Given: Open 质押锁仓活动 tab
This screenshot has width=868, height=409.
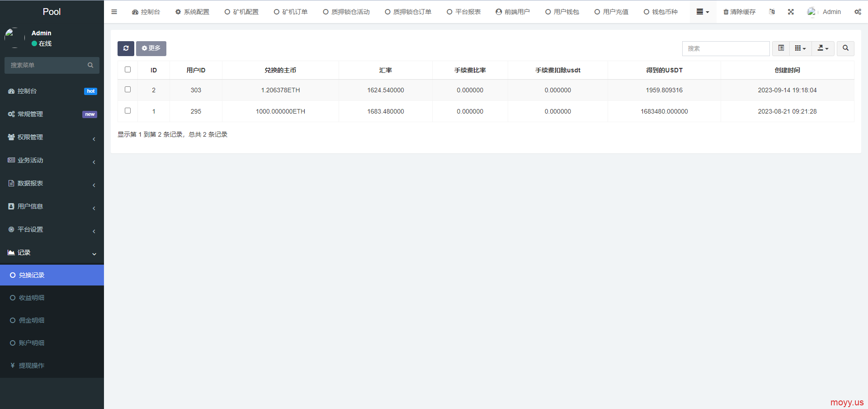Looking at the screenshot, I should pyautogui.click(x=346, y=12).
